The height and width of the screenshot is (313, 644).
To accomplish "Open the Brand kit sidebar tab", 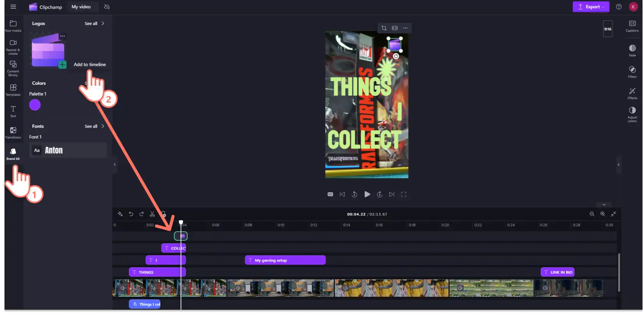I will point(13,154).
